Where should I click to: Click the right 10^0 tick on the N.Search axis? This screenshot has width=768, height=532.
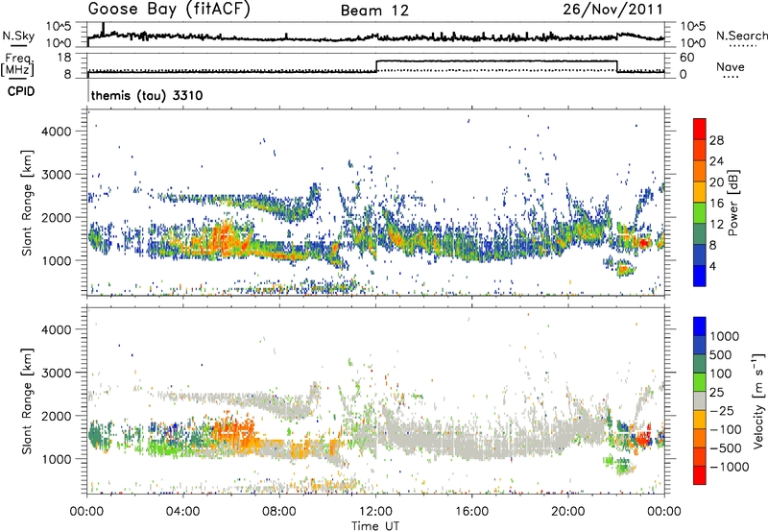(693, 43)
